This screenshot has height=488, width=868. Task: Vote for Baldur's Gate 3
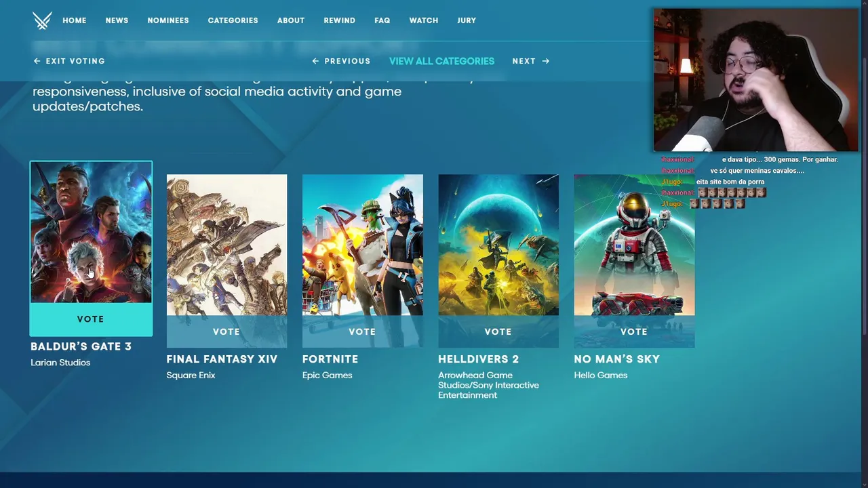(x=91, y=319)
